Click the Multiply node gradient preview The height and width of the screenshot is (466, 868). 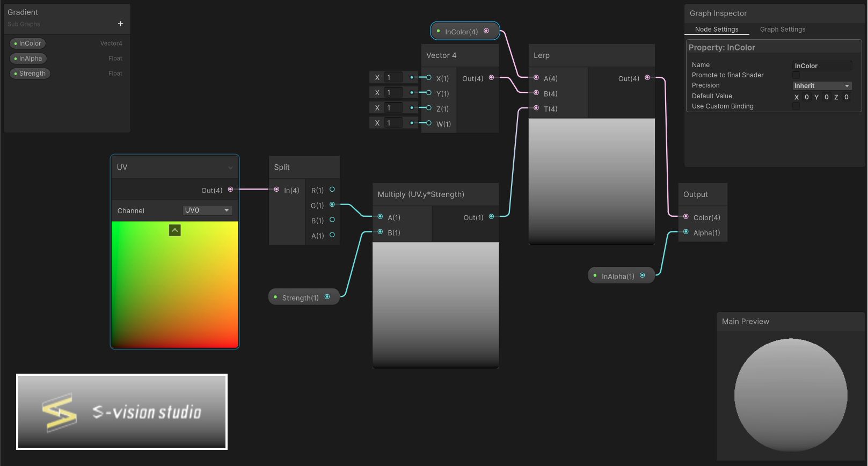tap(436, 305)
